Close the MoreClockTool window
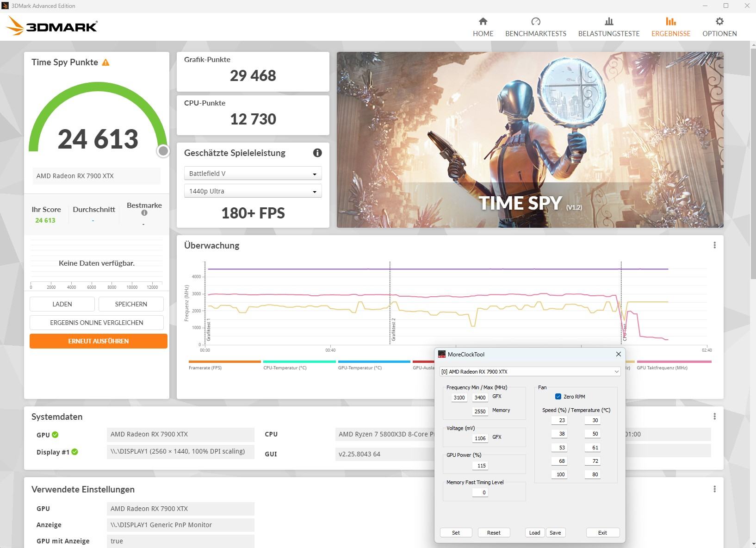Screen dimensions: 756x548 point(618,354)
